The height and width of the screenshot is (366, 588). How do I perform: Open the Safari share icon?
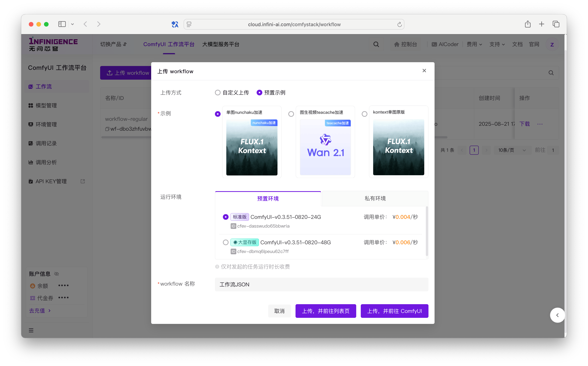(x=528, y=24)
